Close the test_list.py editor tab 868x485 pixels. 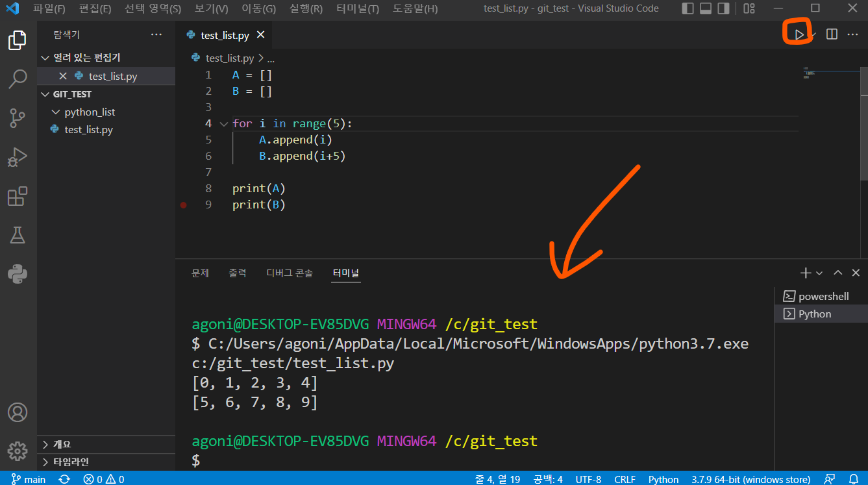coord(261,35)
